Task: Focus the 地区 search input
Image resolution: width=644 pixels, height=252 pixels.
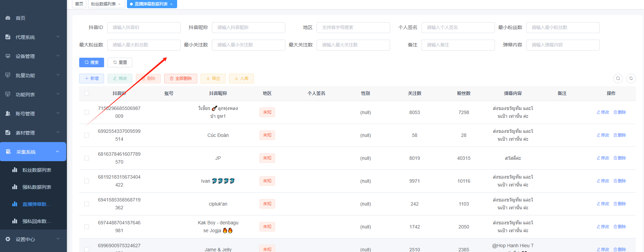Action: [x=353, y=28]
